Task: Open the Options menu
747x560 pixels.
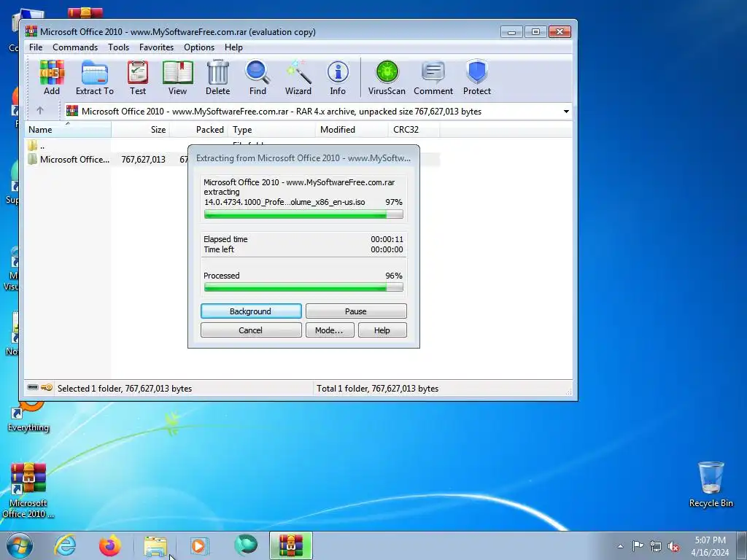Action: point(199,47)
